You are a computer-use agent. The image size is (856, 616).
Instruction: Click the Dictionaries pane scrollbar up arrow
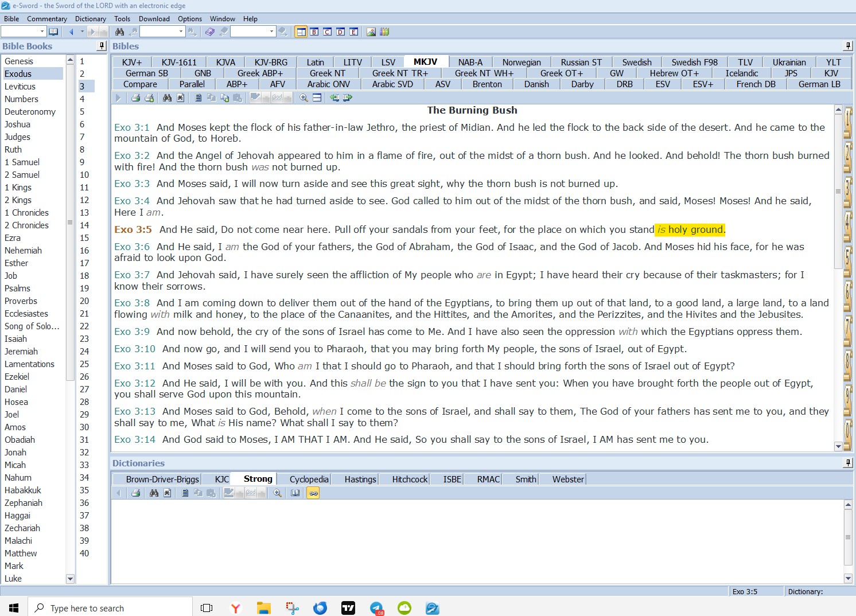[x=848, y=505]
